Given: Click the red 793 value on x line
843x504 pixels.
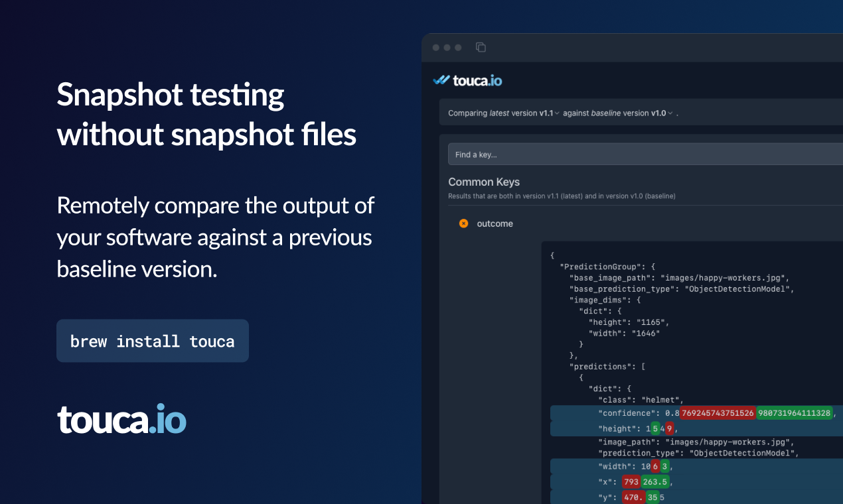Looking at the screenshot, I should click(x=631, y=482).
